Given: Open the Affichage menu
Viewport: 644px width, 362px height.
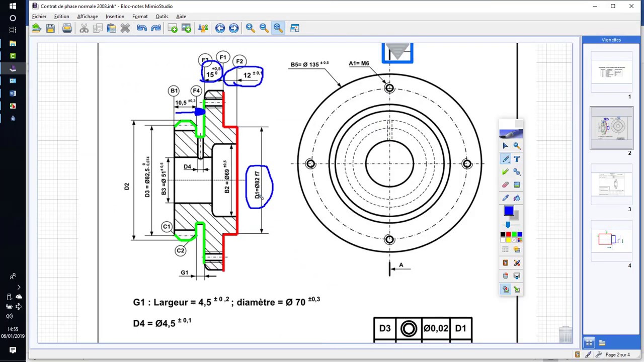Looking at the screenshot, I should [88, 17].
